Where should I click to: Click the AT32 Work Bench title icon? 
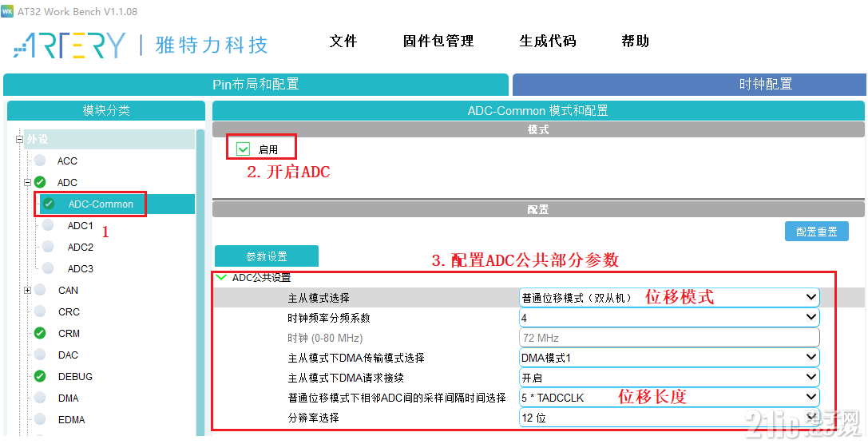coord(7,10)
